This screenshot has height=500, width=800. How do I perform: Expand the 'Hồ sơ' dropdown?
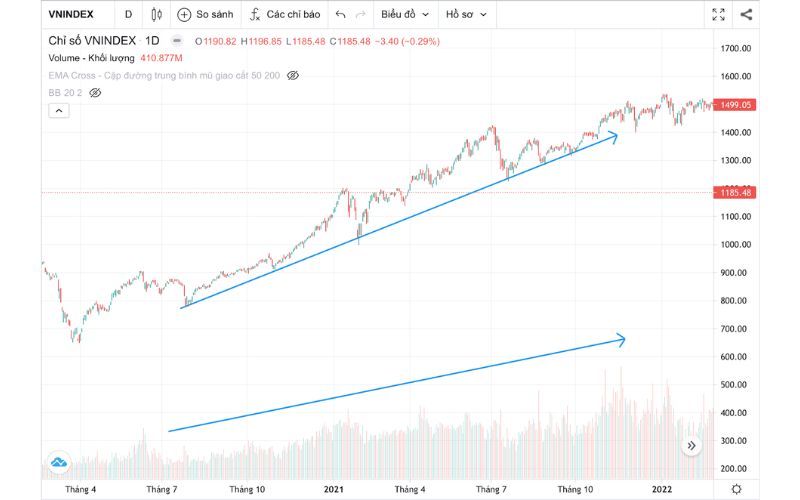click(467, 15)
